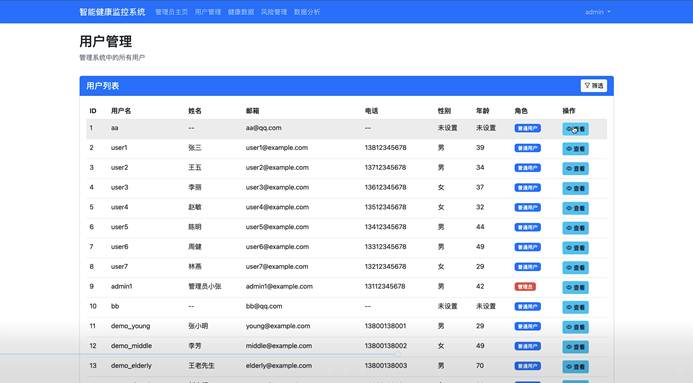Click email bb@qq.com

[264, 306]
